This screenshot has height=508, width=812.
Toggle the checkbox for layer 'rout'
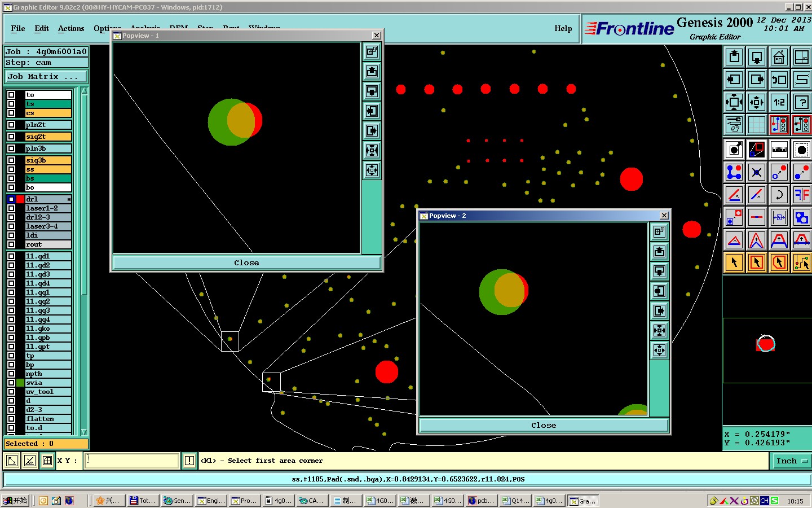click(x=11, y=244)
